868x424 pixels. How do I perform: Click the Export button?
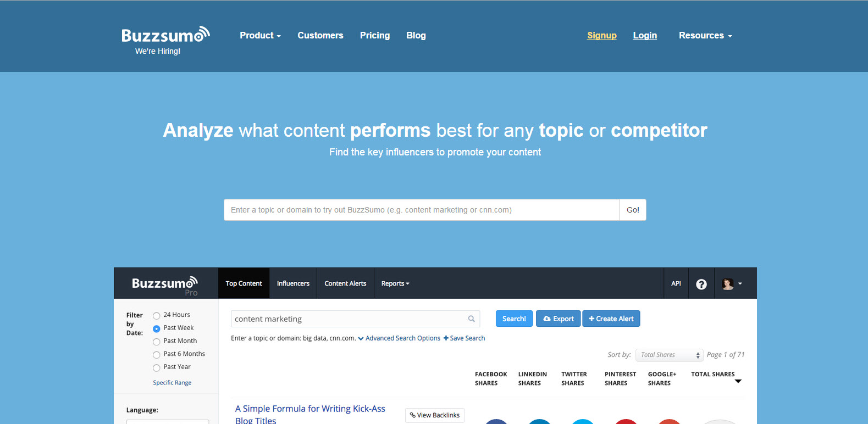[x=558, y=319]
